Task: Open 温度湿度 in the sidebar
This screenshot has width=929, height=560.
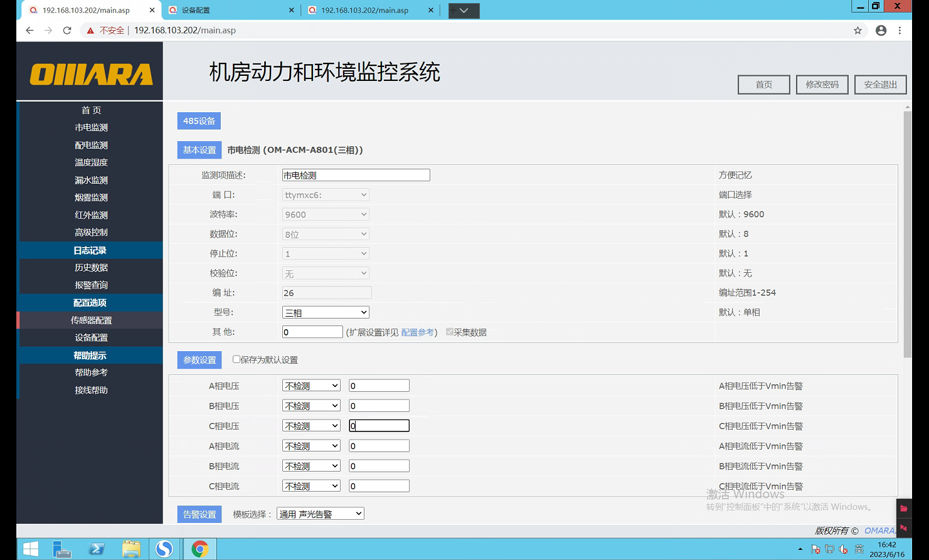Action: click(91, 162)
